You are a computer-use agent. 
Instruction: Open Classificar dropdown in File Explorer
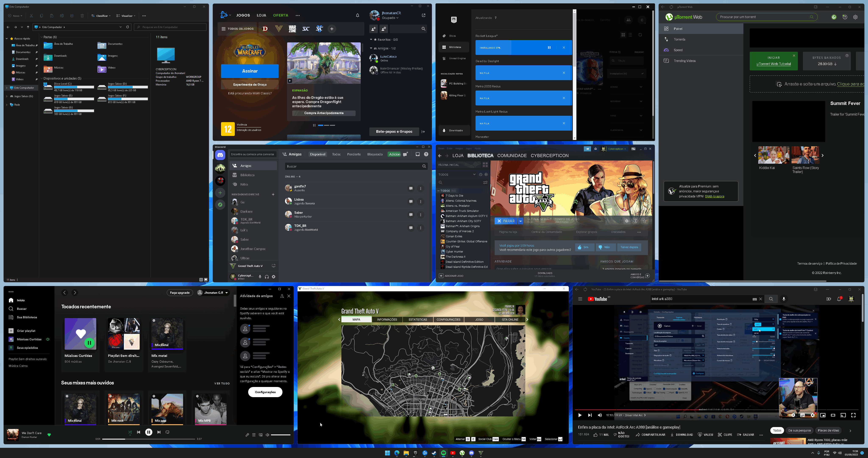tap(101, 16)
